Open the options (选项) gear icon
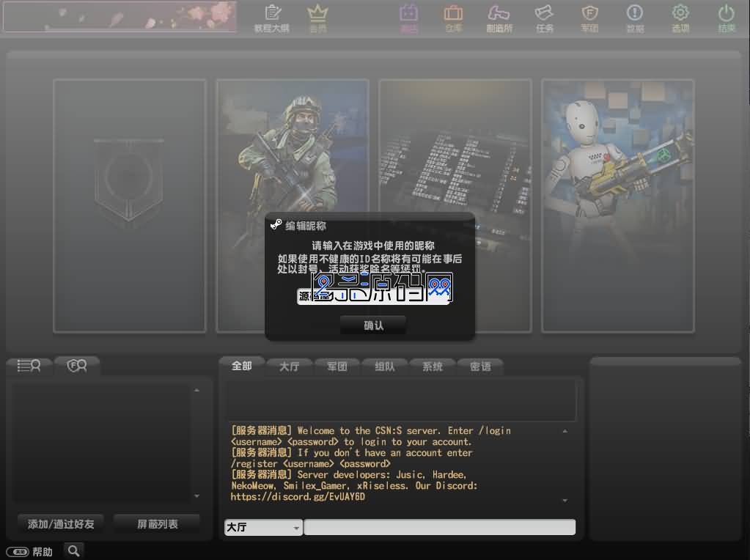Viewport: 750px width, 560px height. click(680, 18)
